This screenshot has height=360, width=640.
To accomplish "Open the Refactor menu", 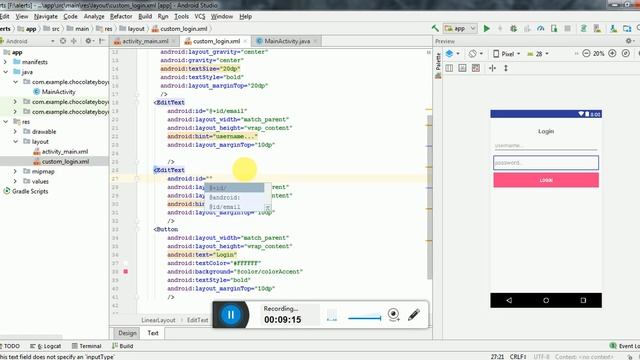I will [x=121, y=16].
